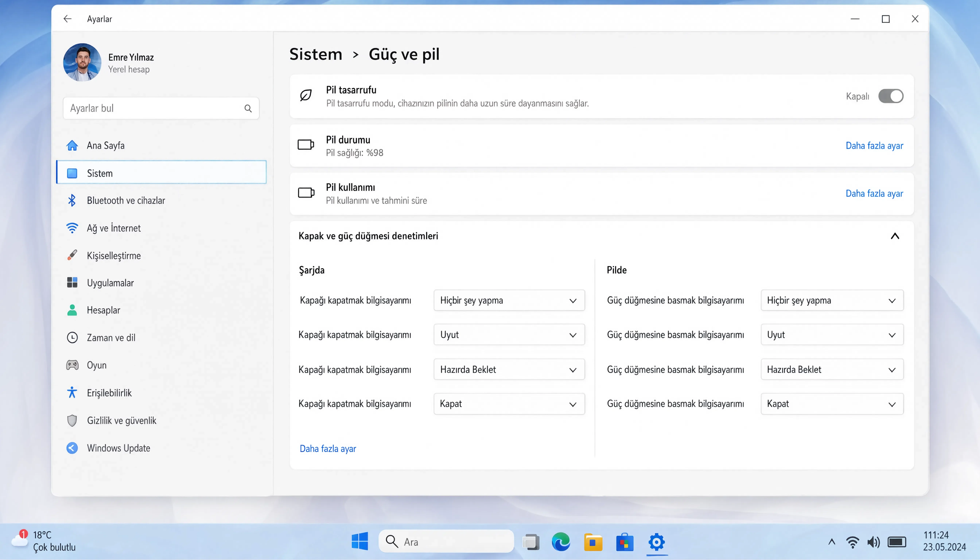Image resolution: width=980 pixels, height=560 pixels.
Task: Expand the Şarjda 'Hazırda Beklet' dropdown
Action: 509,369
